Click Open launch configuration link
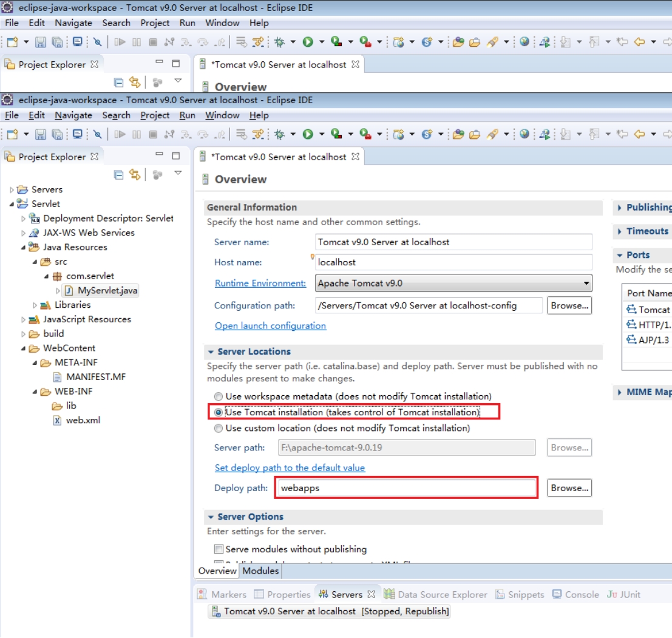Screen dimensions: 672x638 click(270, 325)
